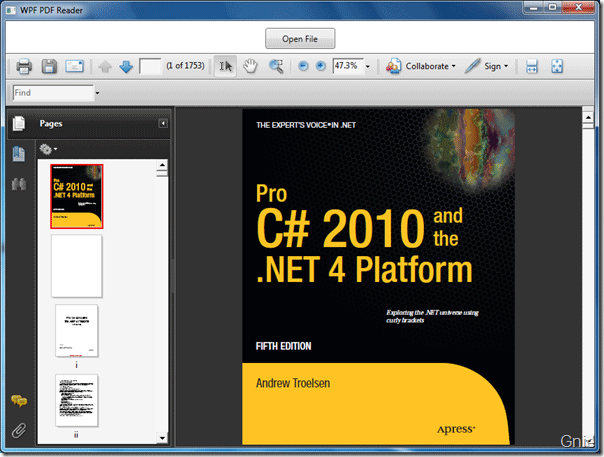Click the Marquee Zoom magnifier tool
The width and height of the screenshot is (604, 457).
coord(275,67)
